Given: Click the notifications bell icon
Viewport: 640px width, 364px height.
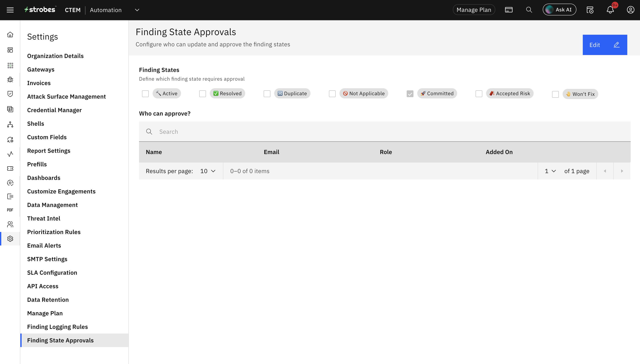Looking at the screenshot, I should click(610, 10).
